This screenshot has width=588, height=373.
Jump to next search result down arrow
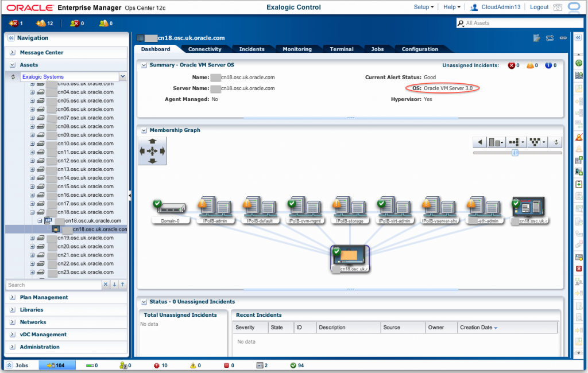coord(114,285)
